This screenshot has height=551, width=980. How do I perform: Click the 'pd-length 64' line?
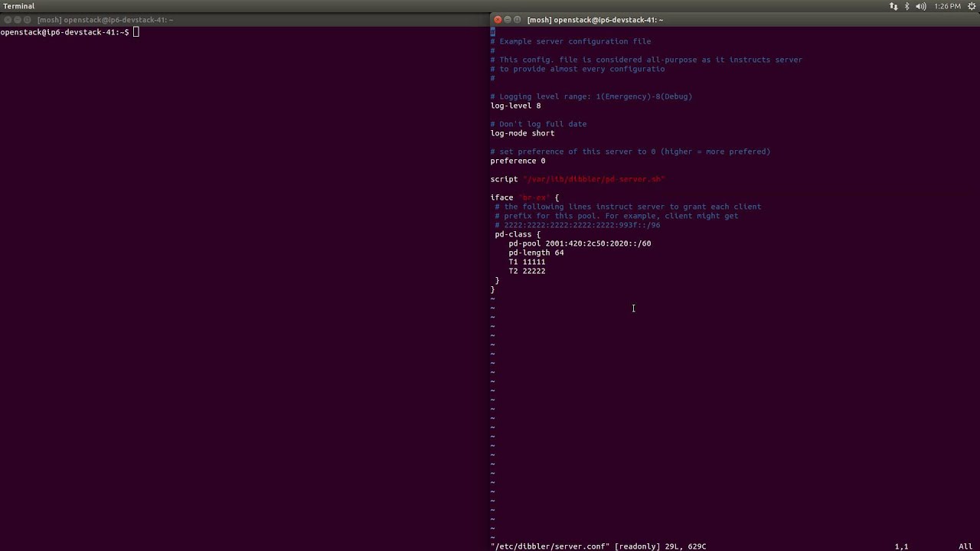coord(536,253)
